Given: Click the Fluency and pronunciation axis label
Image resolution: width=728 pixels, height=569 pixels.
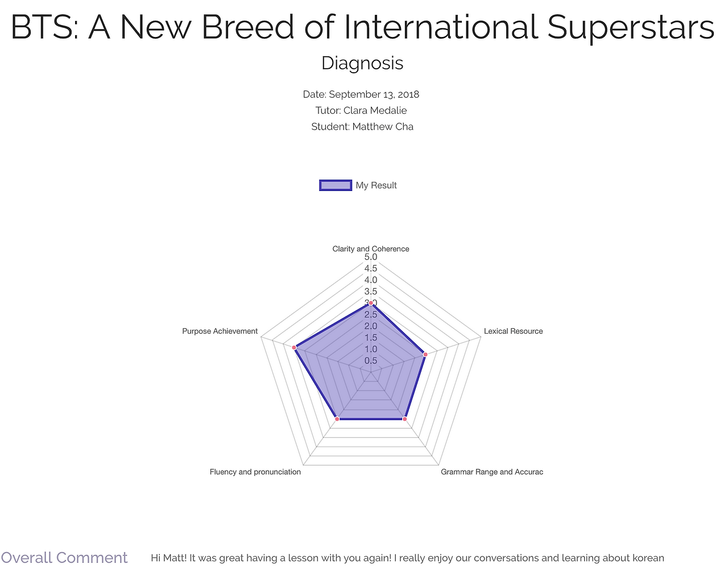Looking at the screenshot, I should (255, 472).
